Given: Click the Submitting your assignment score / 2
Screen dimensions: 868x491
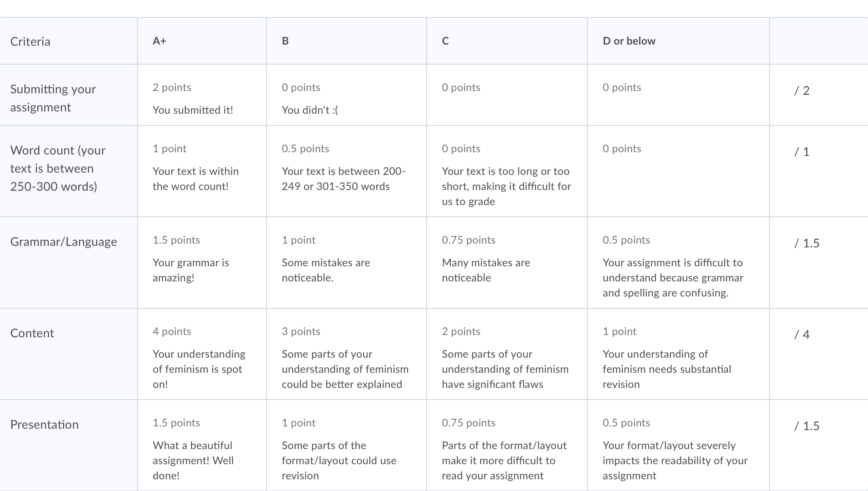Looking at the screenshot, I should coord(802,91).
